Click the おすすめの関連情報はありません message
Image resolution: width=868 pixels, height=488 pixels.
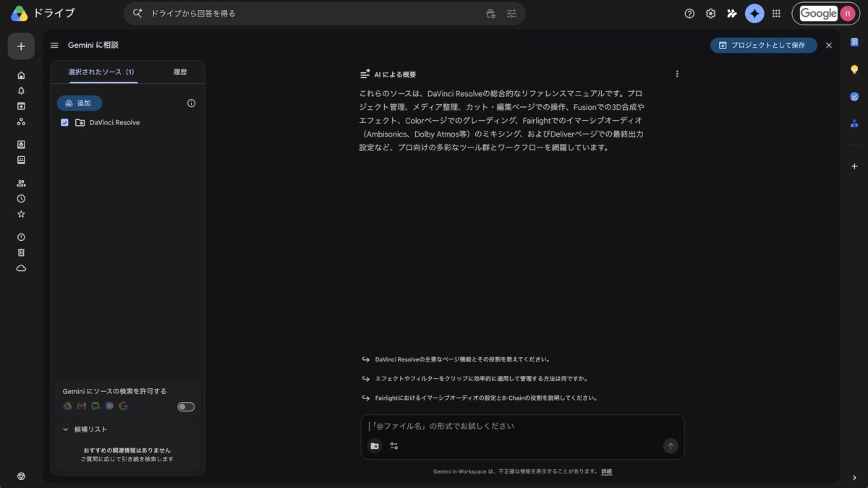click(127, 450)
